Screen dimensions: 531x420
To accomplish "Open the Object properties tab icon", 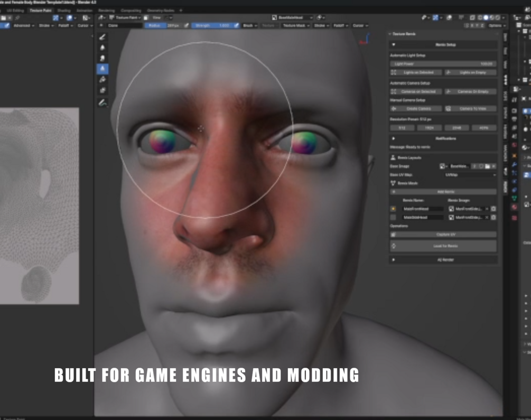I will coord(515,155).
